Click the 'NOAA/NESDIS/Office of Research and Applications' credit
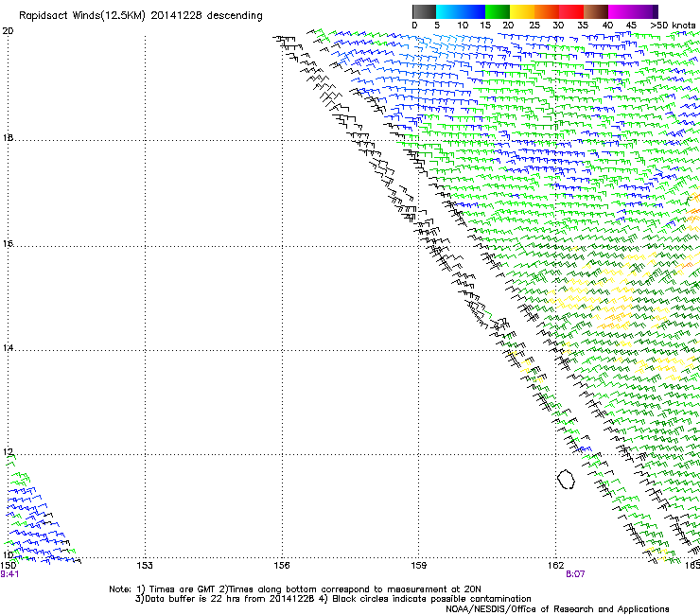The height and width of the screenshot is (615, 700). [x=557, y=609]
